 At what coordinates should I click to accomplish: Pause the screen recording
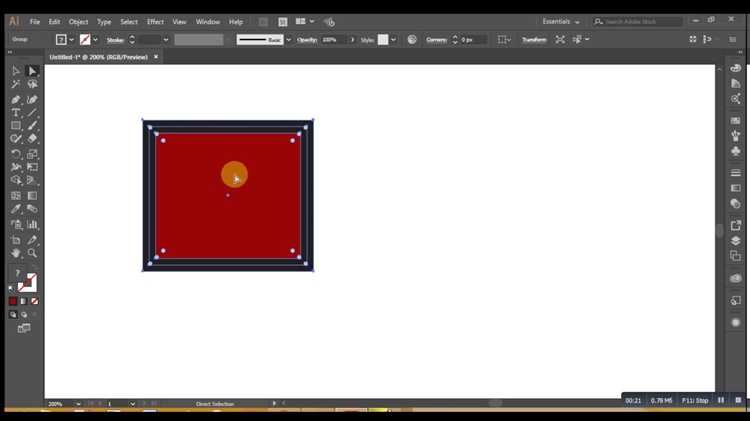(721, 400)
